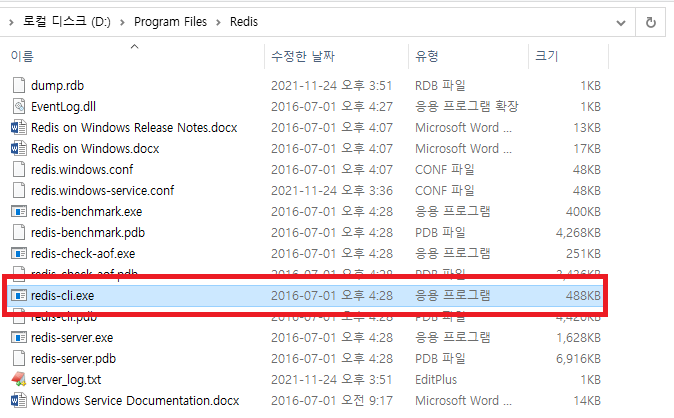Click the EditPlus type cell
The height and width of the screenshot is (418, 674).
[x=436, y=380]
